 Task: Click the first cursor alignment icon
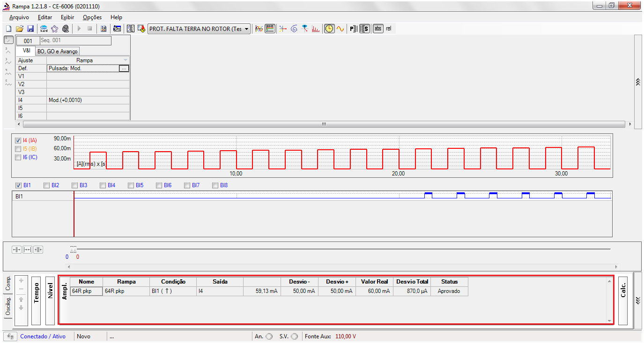[17, 249]
